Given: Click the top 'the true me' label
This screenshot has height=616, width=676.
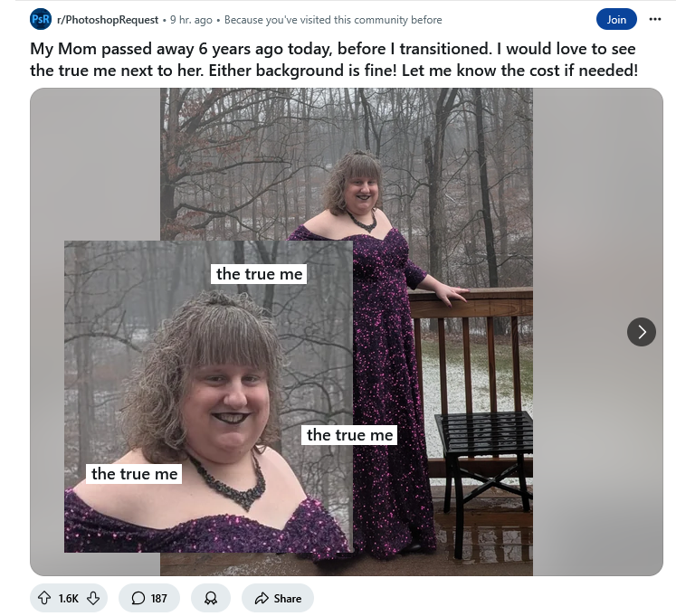Looking at the screenshot, I should (259, 274).
